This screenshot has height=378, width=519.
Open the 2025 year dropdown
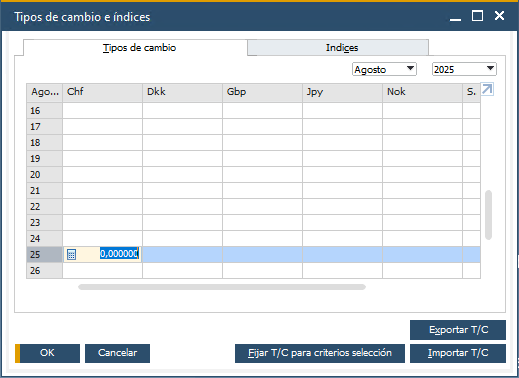[464, 69]
